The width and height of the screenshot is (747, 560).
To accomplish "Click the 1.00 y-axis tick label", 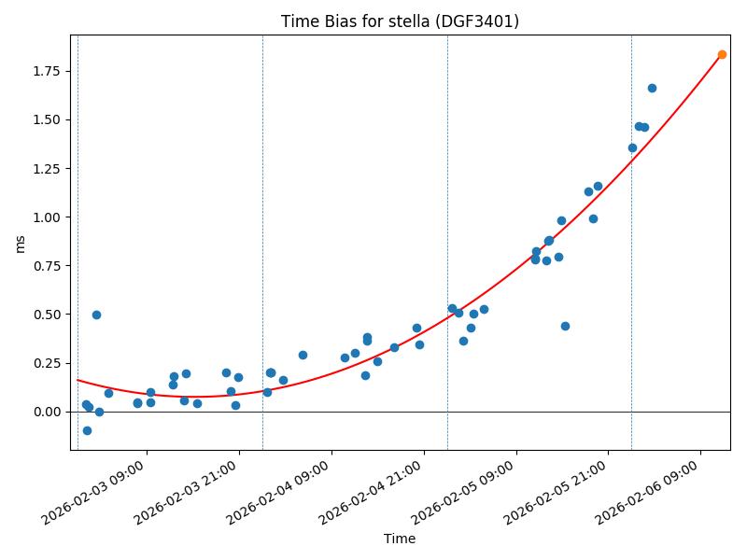I will [x=48, y=217].
